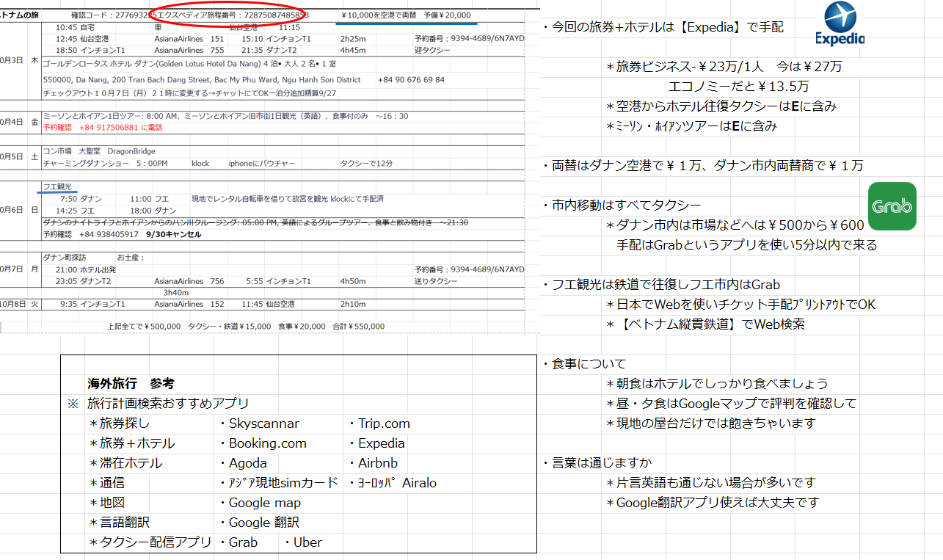Image resolution: width=943 pixels, height=560 pixels.
Task: Select the '14:25' return train cell
Action: [x=66, y=209]
